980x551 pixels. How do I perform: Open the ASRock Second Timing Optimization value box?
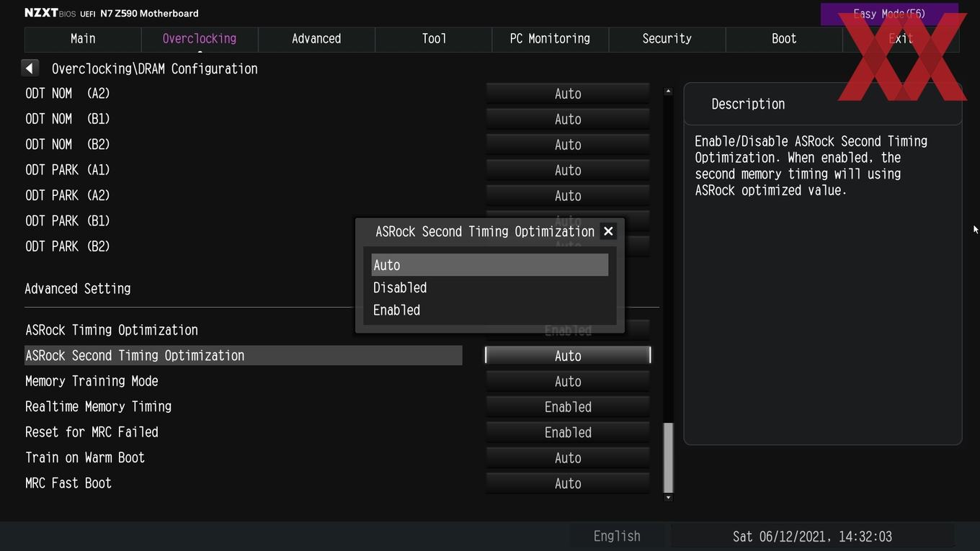568,355
